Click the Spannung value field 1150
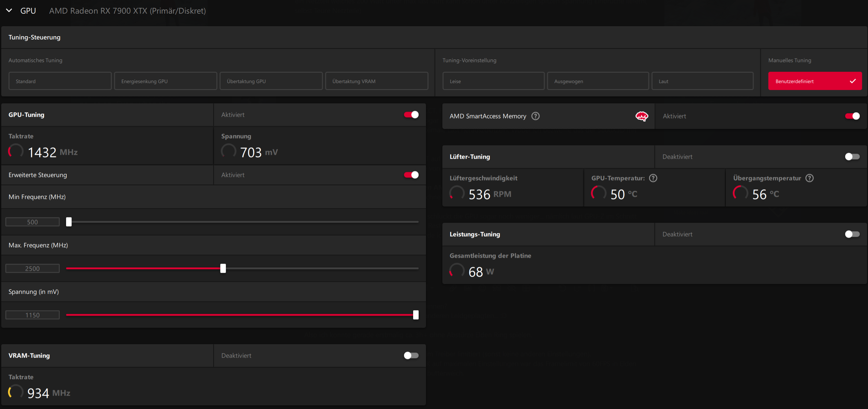The image size is (868, 409). (32, 315)
